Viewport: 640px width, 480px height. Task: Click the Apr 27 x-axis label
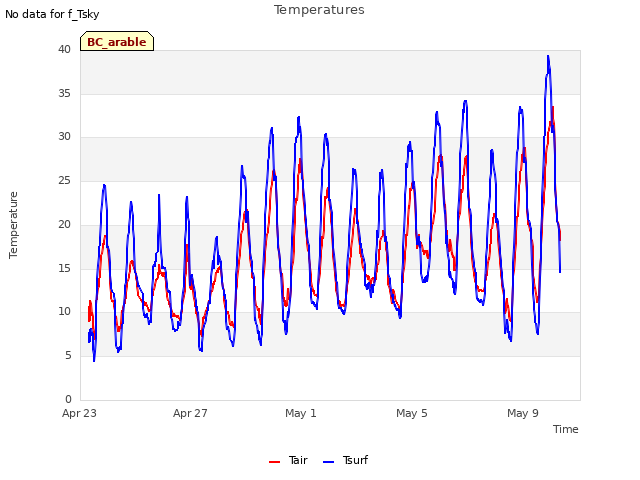190,413
